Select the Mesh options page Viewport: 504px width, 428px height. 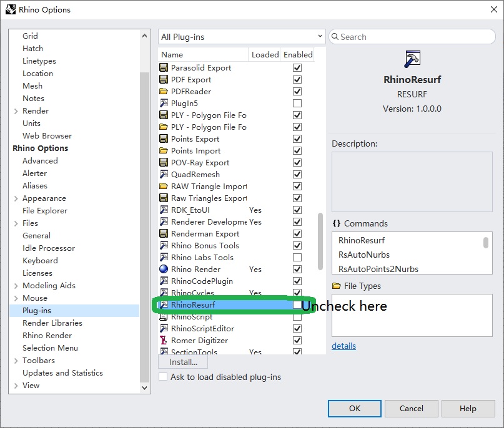coord(32,85)
